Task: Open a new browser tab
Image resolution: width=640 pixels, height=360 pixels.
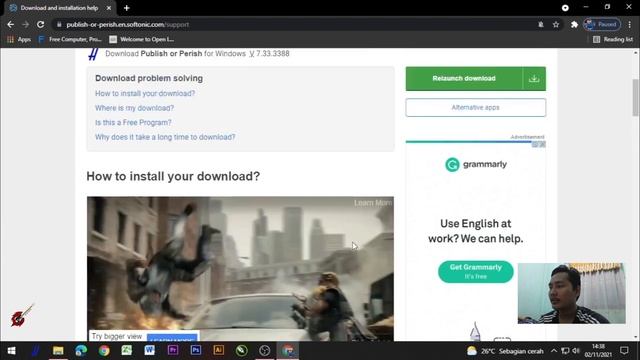Action: (127, 8)
